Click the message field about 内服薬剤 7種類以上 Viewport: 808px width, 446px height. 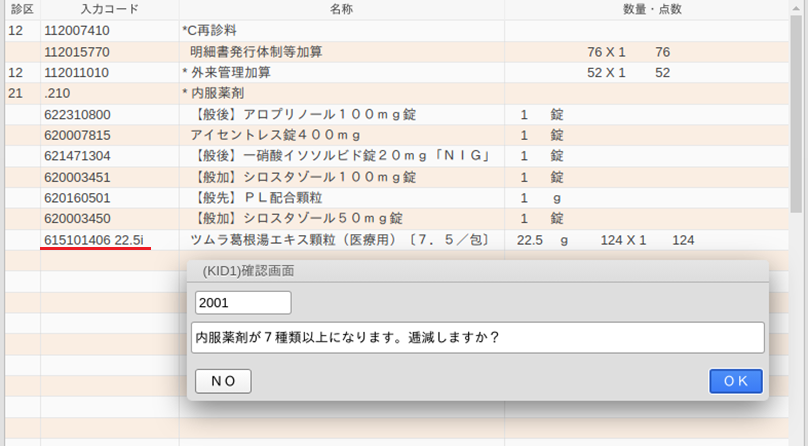point(477,337)
